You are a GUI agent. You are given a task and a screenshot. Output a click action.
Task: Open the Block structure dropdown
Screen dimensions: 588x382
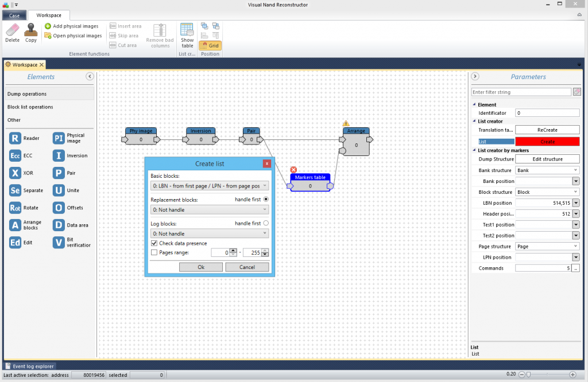click(547, 192)
